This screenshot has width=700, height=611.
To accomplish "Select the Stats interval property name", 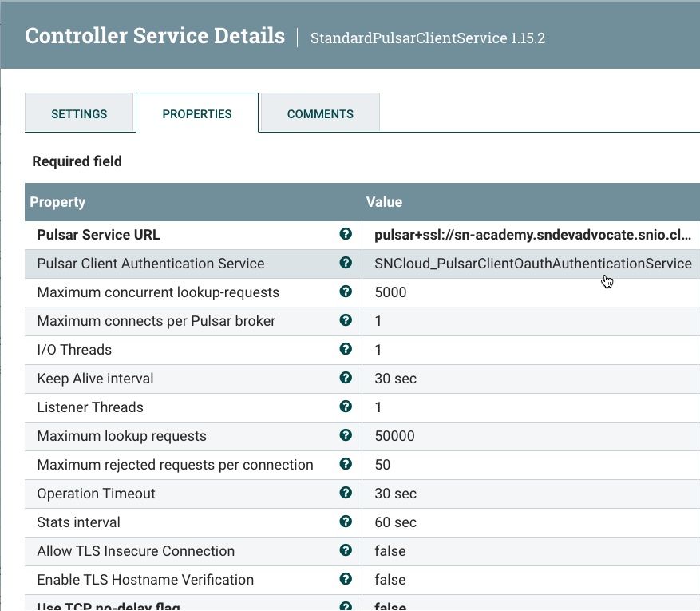I will pos(78,522).
